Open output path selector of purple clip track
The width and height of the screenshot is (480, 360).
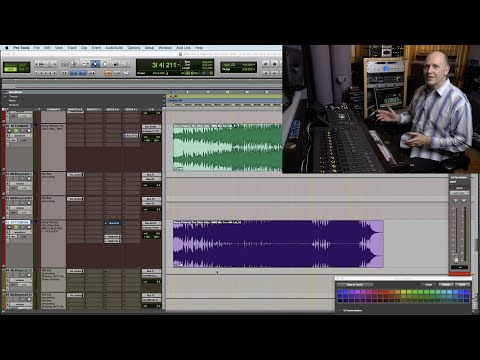coord(152,228)
